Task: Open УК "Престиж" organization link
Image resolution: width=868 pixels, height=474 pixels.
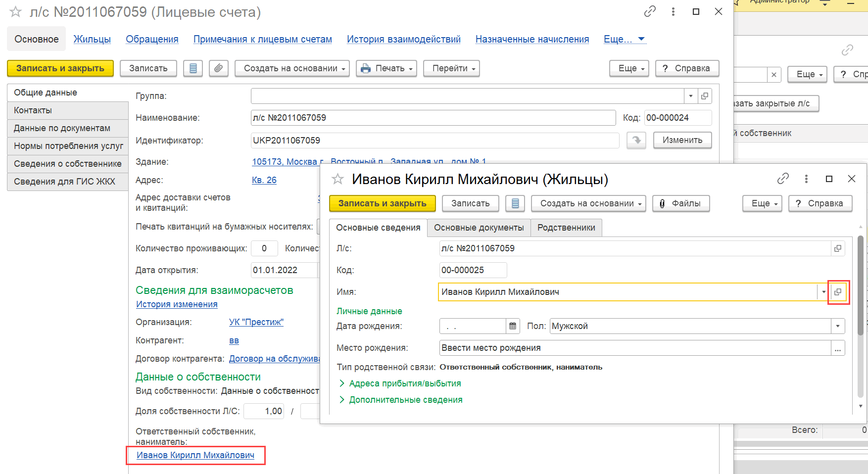Action: tap(256, 322)
